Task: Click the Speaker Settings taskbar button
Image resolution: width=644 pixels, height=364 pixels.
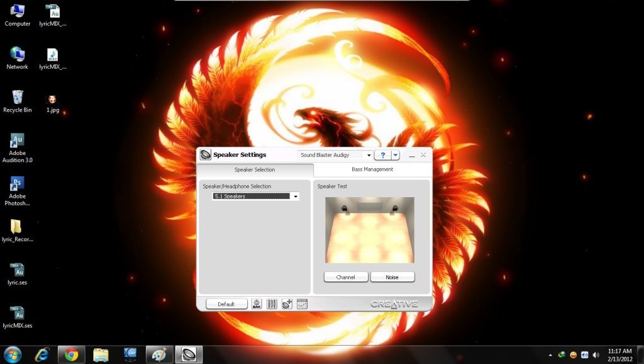Action: (x=189, y=355)
